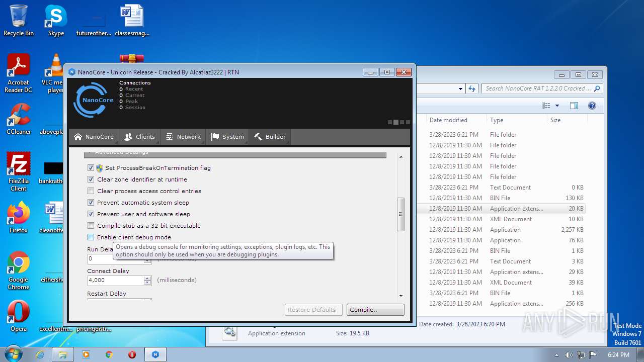The width and height of the screenshot is (644, 362).
Task: Click the NanoCore logo in the header
Action: [x=93, y=100]
